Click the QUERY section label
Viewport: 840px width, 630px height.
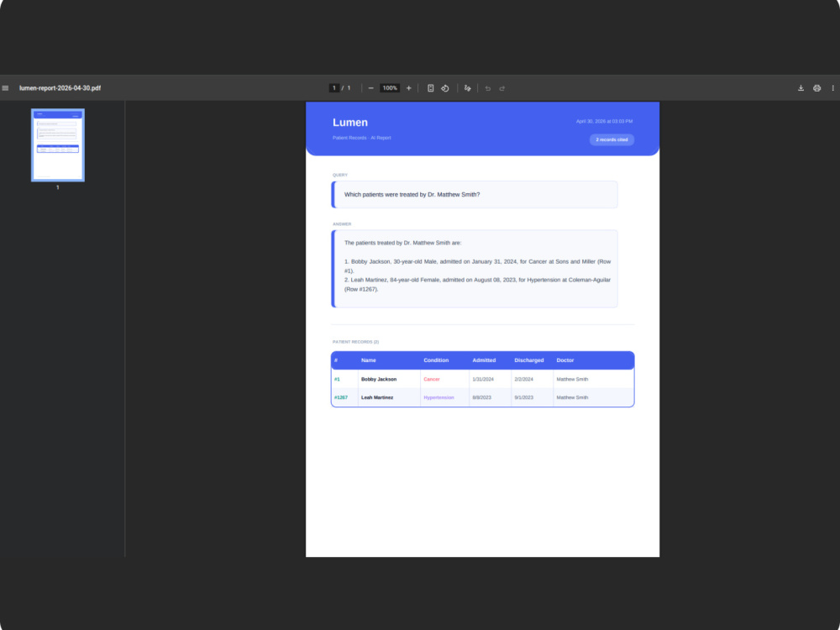tap(340, 176)
